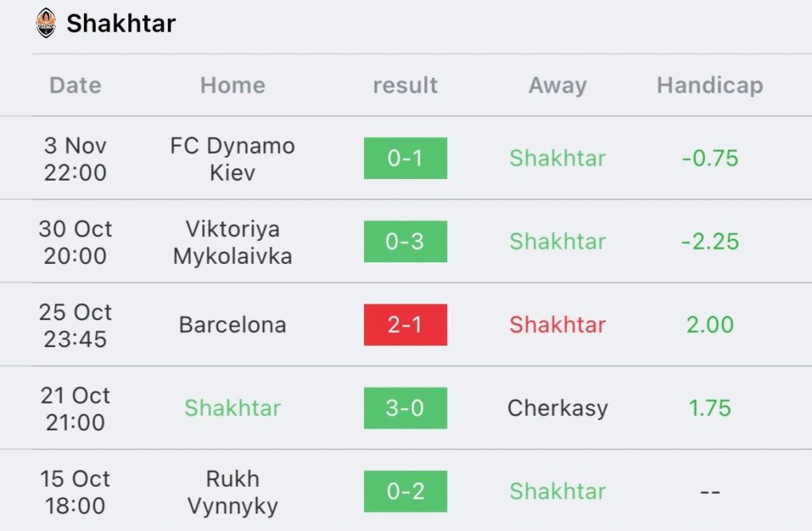Click the result column header

point(405,86)
